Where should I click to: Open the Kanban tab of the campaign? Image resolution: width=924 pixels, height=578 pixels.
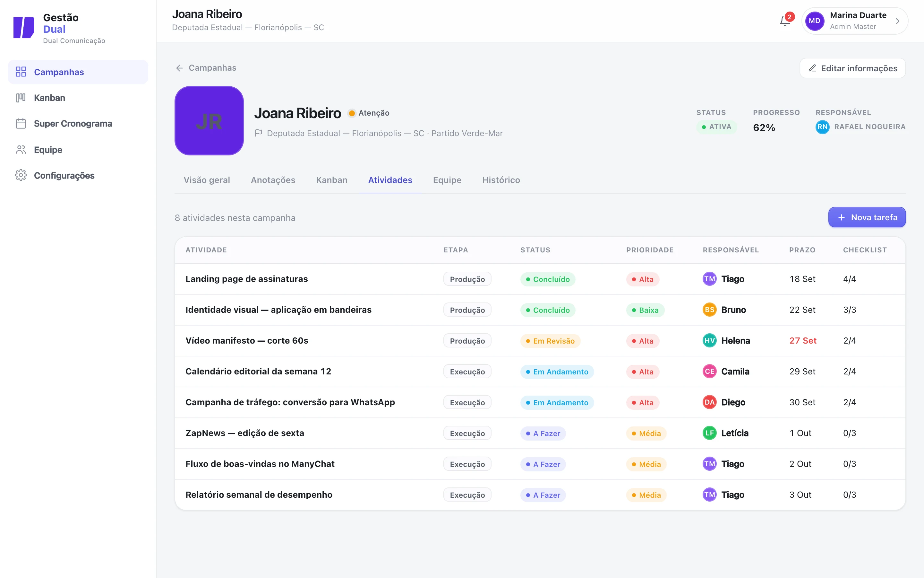[x=331, y=180]
